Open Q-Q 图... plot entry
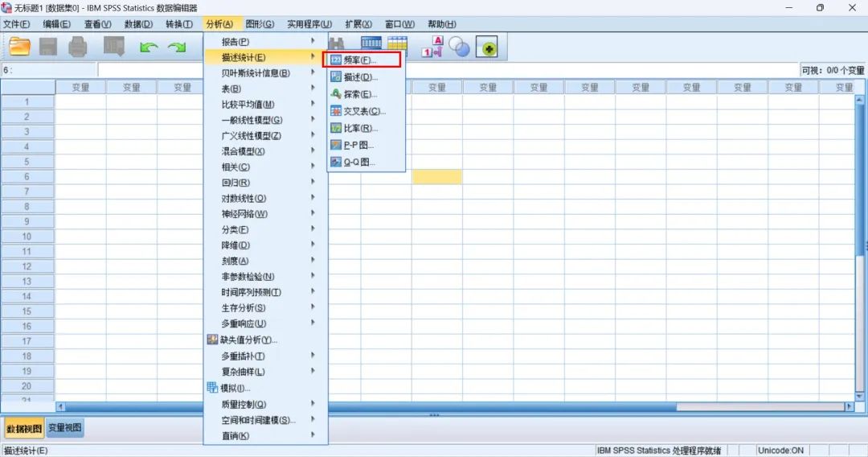The height and width of the screenshot is (457, 868). (366, 163)
